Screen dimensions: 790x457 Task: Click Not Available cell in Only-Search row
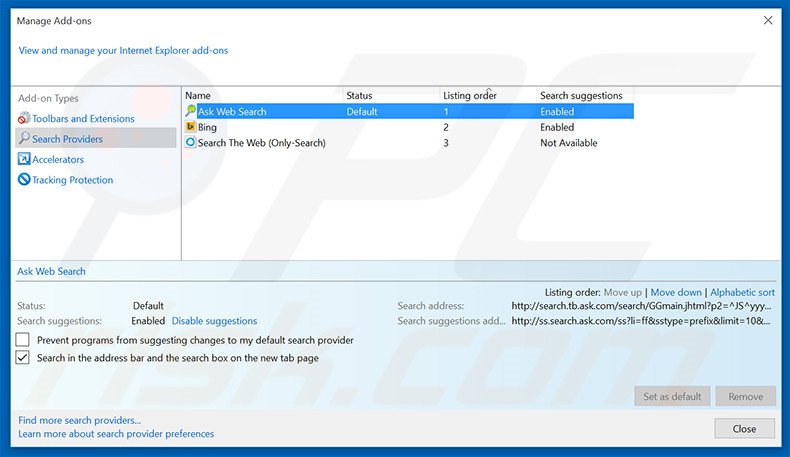(568, 143)
